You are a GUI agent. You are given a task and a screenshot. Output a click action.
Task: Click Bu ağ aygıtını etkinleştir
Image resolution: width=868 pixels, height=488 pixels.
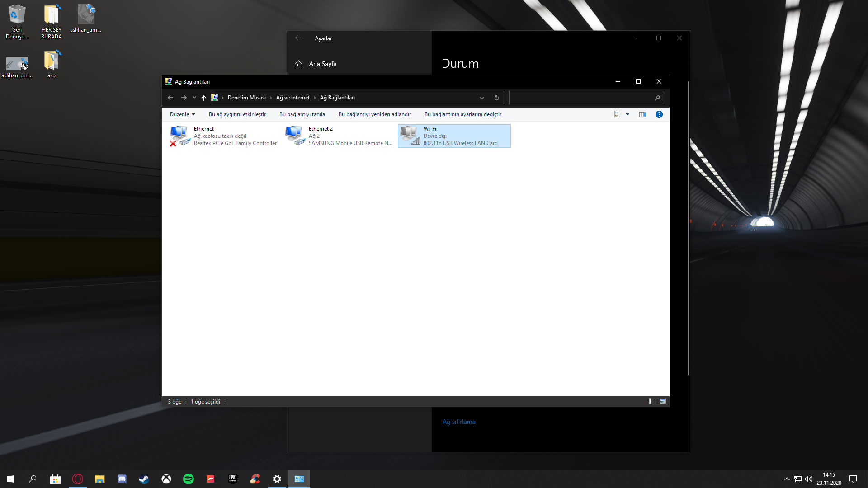(x=237, y=114)
